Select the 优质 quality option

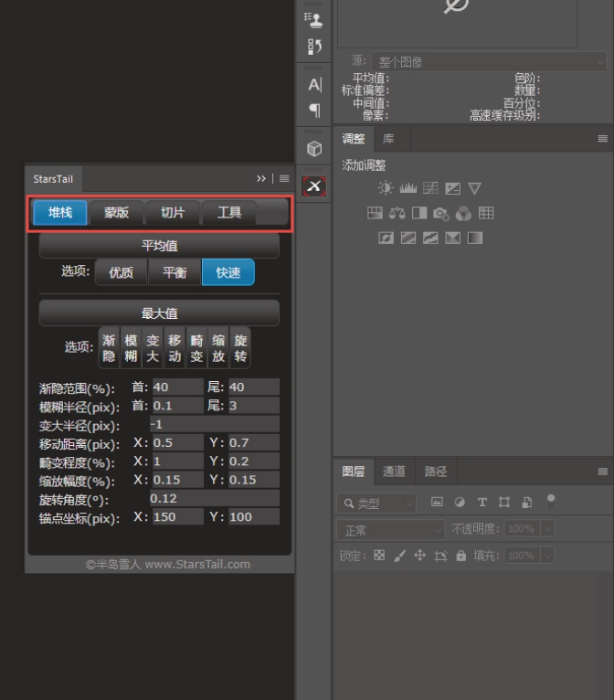[121, 272]
